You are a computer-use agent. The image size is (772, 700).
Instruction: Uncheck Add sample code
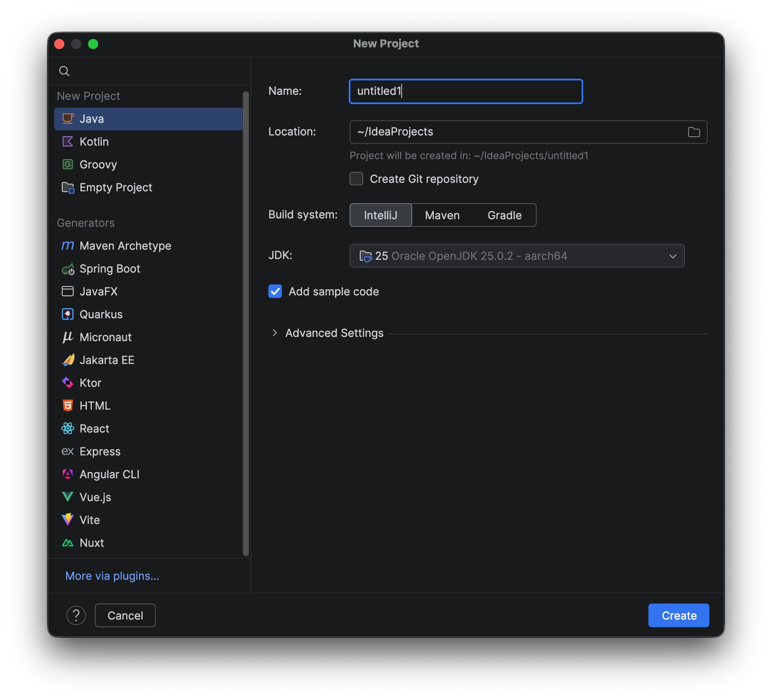click(275, 291)
